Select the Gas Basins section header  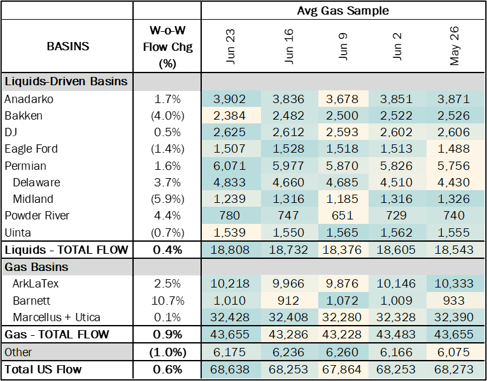click(x=36, y=267)
